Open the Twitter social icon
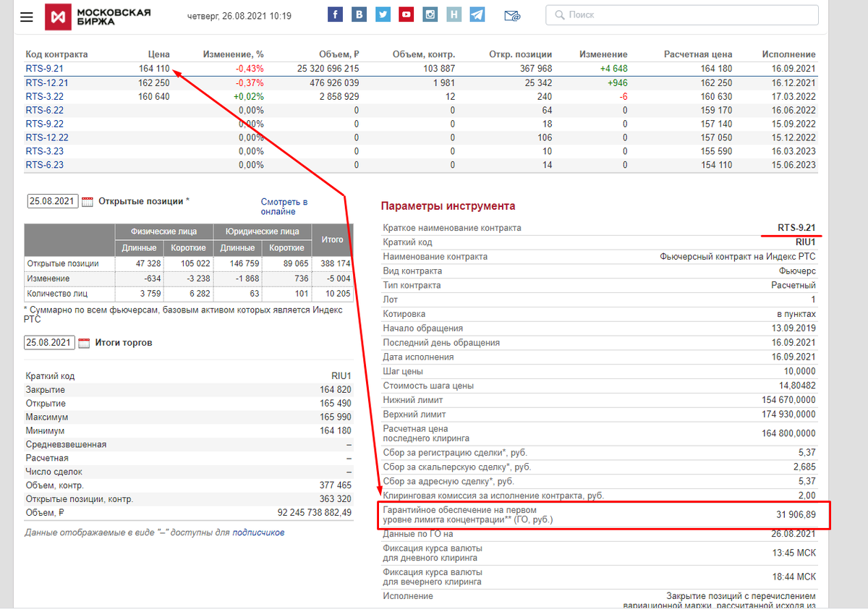Viewport: 868px width, 612px height. click(383, 14)
